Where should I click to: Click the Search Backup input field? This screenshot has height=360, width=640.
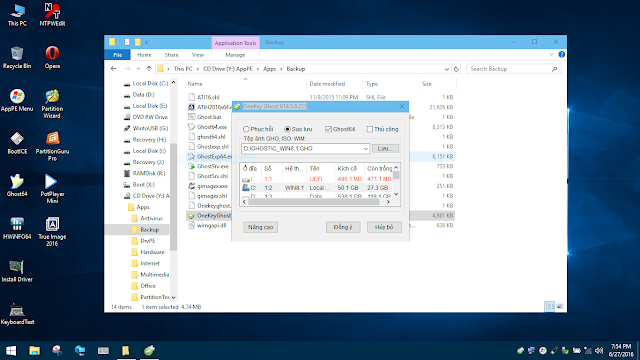[509, 69]
